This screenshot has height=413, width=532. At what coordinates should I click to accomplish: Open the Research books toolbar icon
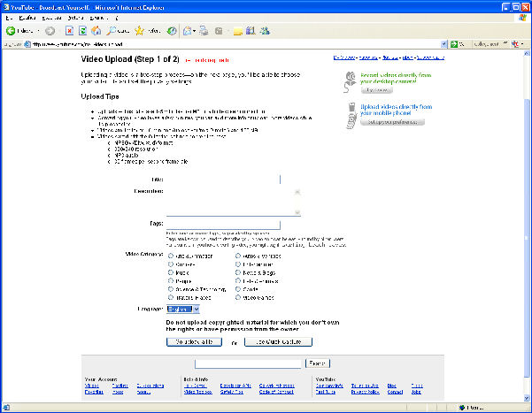click(251, 31)
